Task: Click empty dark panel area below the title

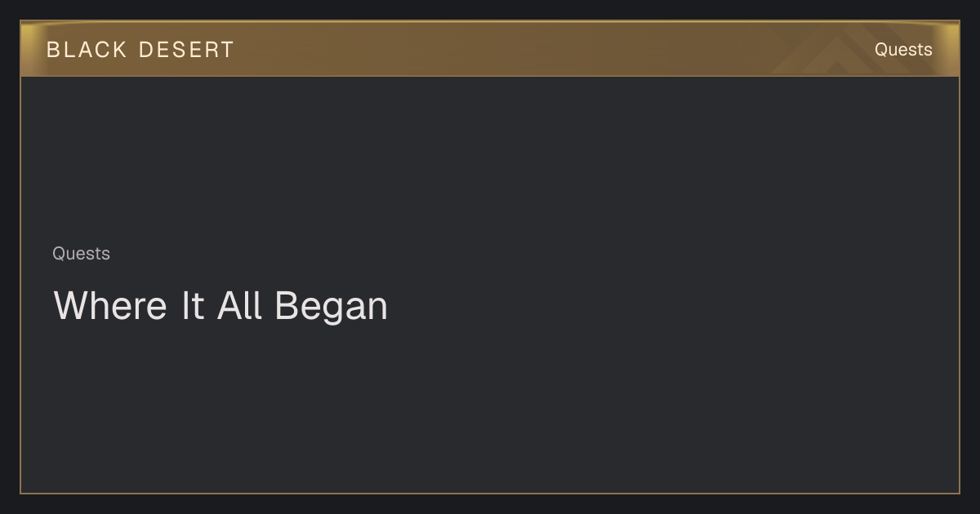Action: click(x=490, y=408)
